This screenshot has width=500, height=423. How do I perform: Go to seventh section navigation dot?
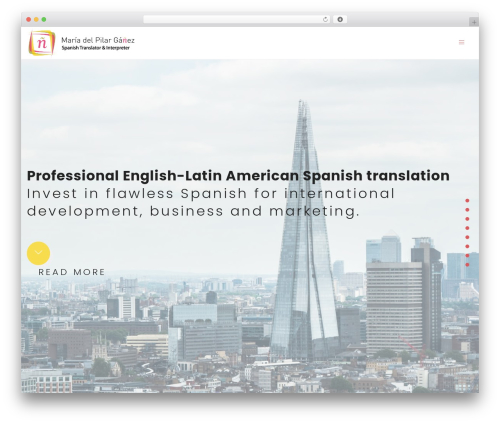coord(467,256)
